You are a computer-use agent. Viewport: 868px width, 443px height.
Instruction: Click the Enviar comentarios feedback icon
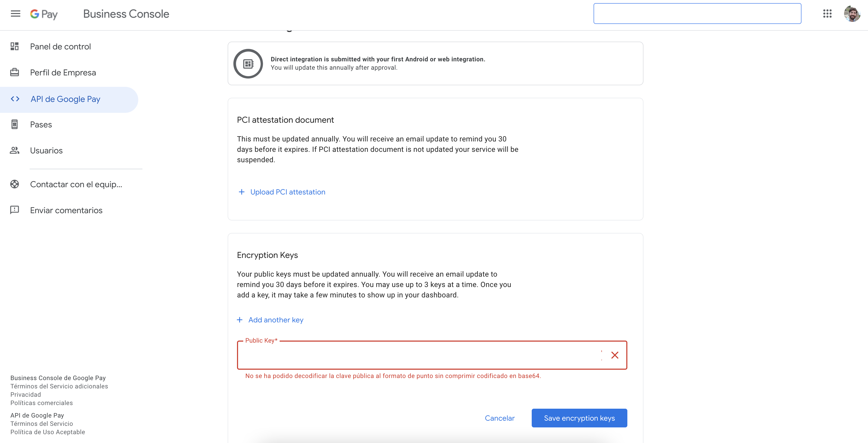[15, 210]
